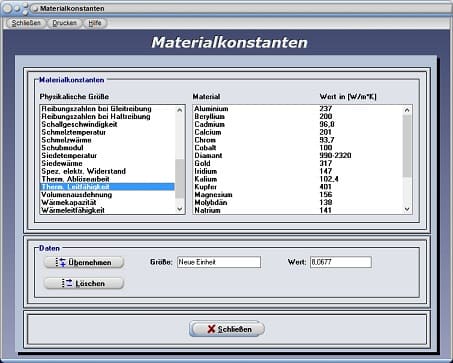Select Schmelztemperatur in the list
Viewport: 453px width, 363px height.
click(107, 132)
